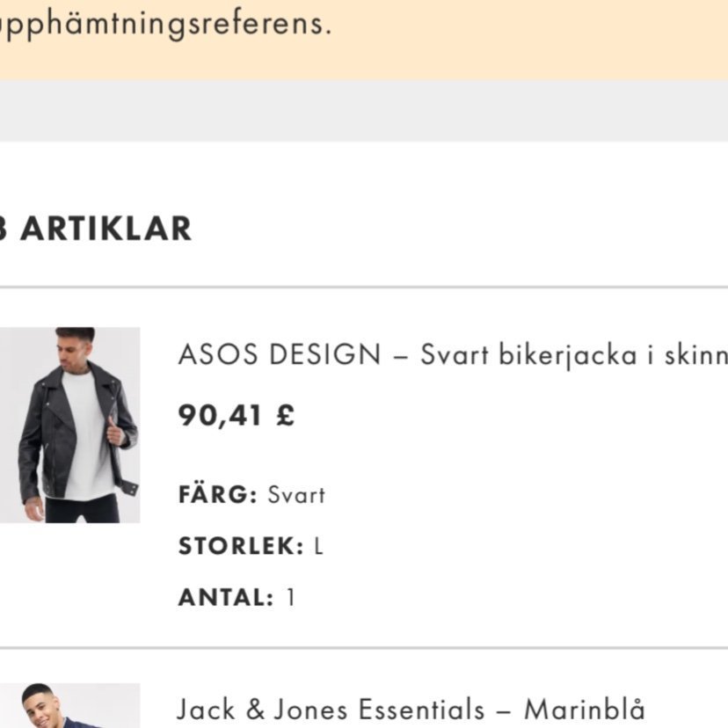This screenshot has height=728, width=728.
Task: Click the ANTAL label
Action: tap(226, 598)
